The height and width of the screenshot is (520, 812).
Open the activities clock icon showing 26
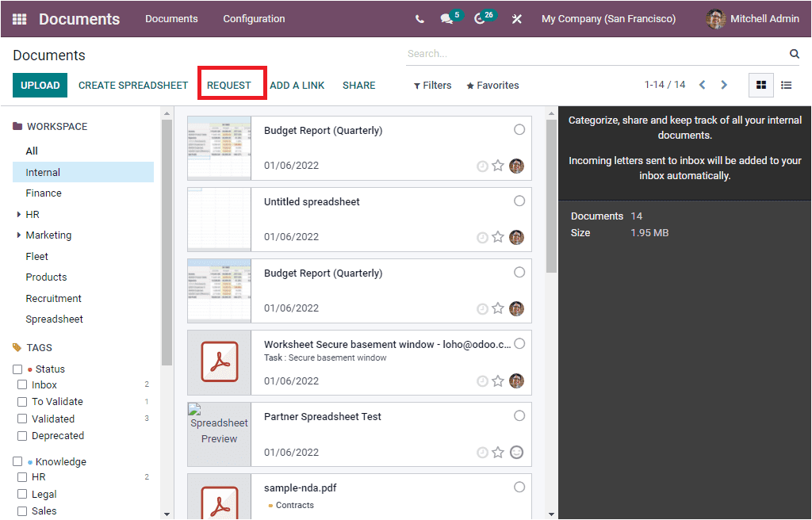480,19
